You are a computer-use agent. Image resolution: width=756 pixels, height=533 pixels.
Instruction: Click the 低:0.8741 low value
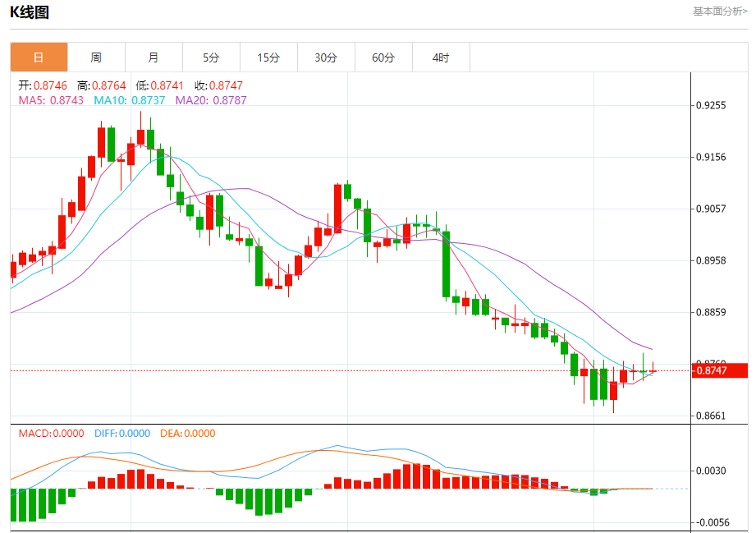tap(159, 86)
